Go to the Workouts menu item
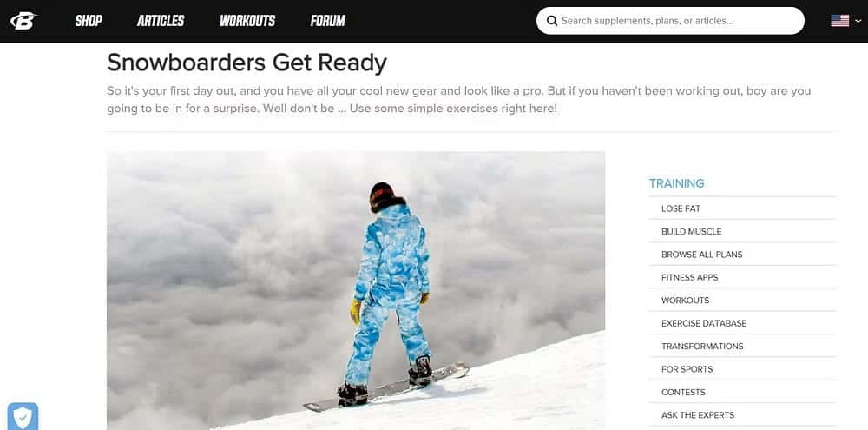The image size is (868, 430). click(x=247, y=21)
